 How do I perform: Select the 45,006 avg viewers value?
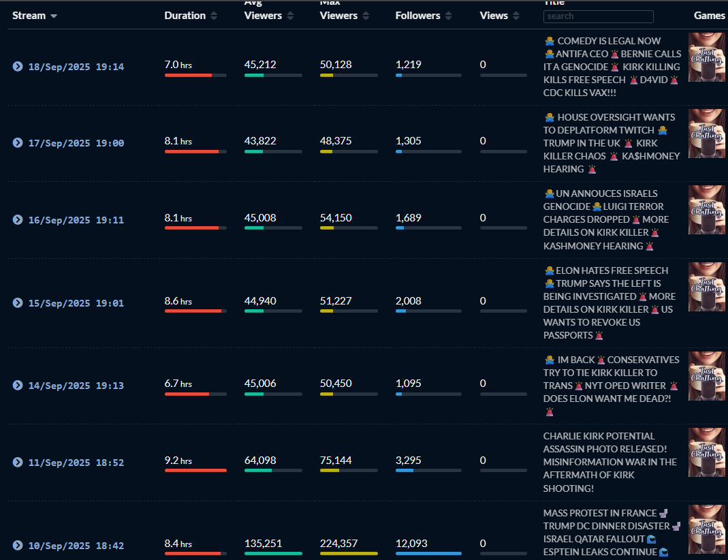click(260, 384)
